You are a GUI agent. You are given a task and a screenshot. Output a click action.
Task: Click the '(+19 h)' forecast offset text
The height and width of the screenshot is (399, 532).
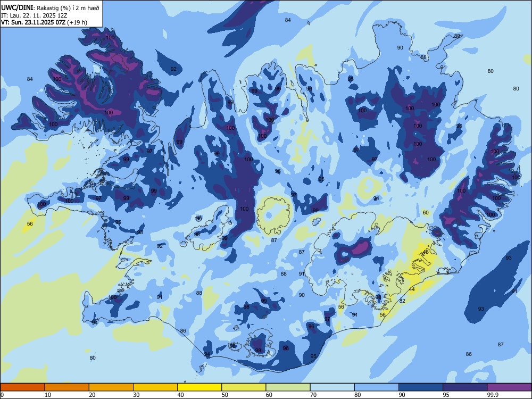pyautogui.click(x=77, y=22)
